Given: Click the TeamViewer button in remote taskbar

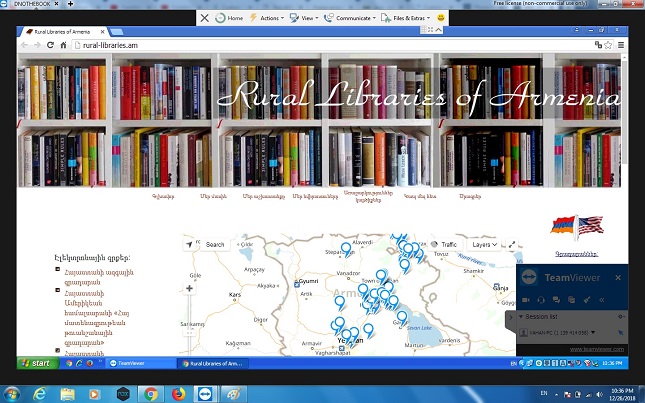Looking at the screenshot, I should pyautogui.click(x=141, y=363).
